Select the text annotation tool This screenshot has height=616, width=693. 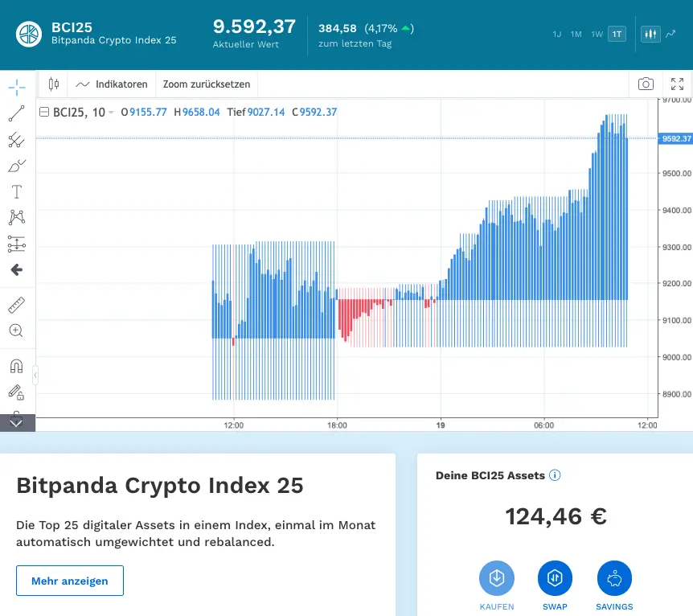pos(17,192)
